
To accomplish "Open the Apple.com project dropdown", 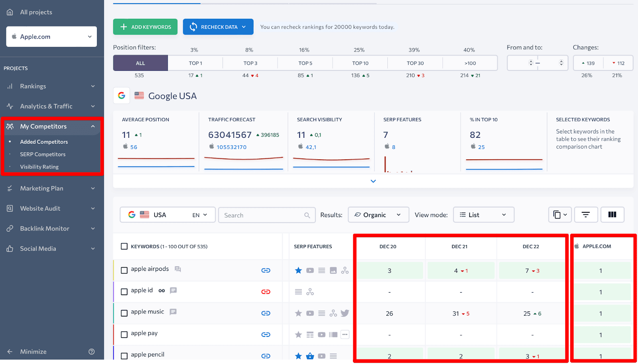I will point(51,37).
